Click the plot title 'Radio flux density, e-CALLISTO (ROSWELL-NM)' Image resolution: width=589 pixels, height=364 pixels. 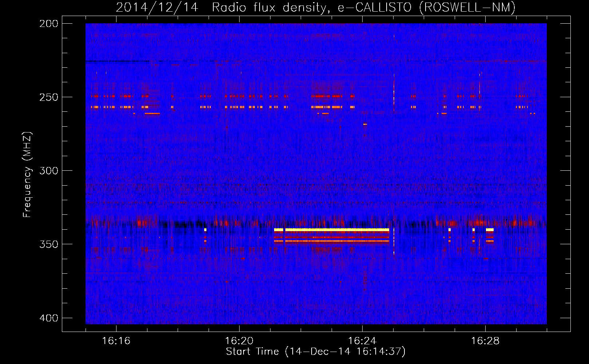(364, 7)
